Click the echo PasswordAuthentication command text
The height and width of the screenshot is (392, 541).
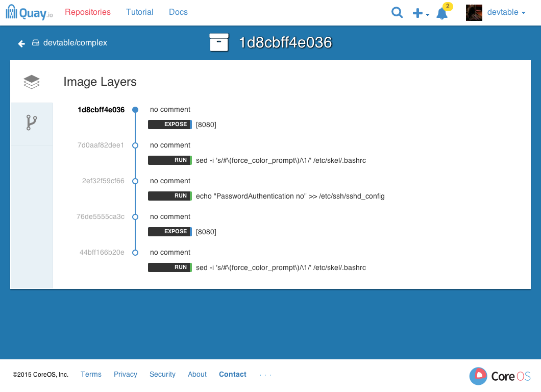290,197
